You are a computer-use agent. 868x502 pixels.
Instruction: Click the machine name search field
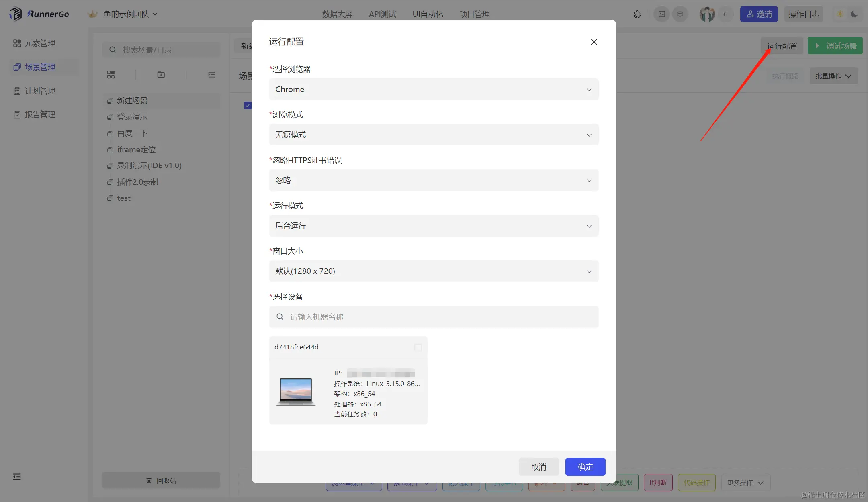434,317
